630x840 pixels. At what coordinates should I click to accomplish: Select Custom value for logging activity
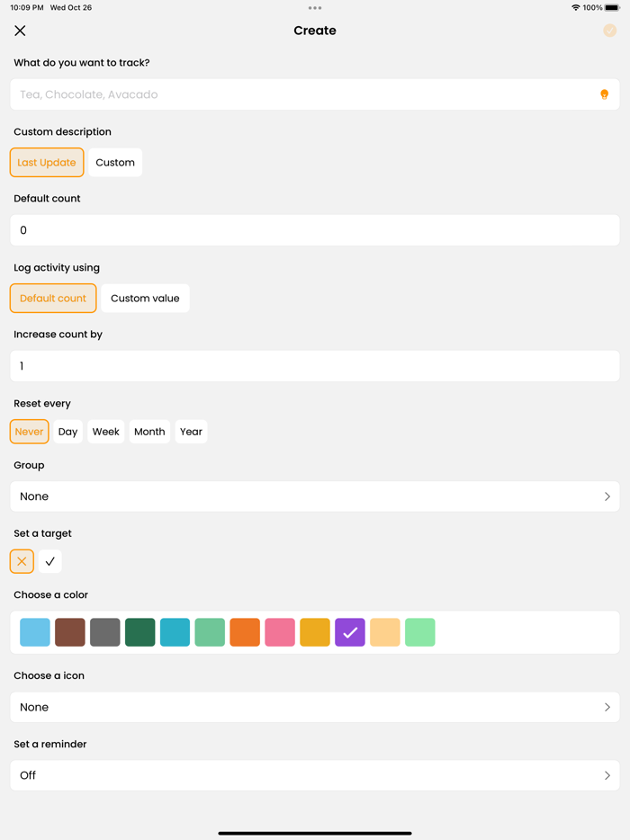145,298
